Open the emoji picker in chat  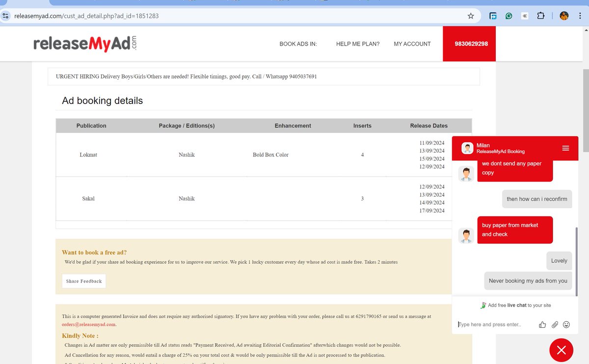[x=566, y=324]
